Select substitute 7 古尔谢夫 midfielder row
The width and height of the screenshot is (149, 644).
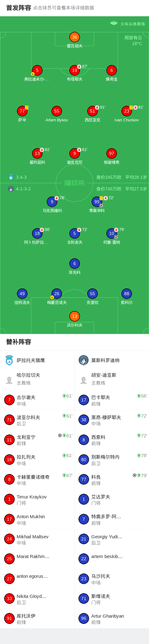pos(37,400)
